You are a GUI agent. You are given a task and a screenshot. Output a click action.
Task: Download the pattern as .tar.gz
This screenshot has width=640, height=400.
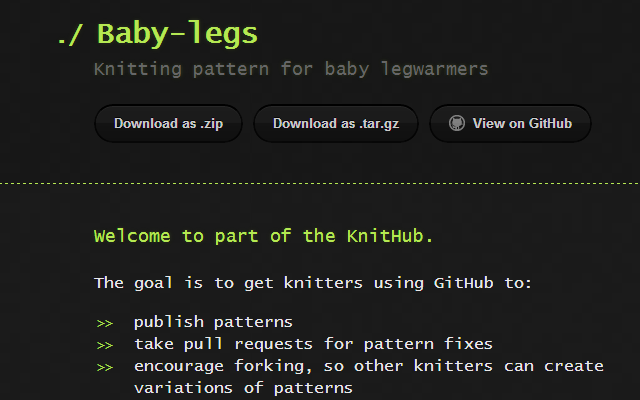pyautogui.click(x=335, y=124)
